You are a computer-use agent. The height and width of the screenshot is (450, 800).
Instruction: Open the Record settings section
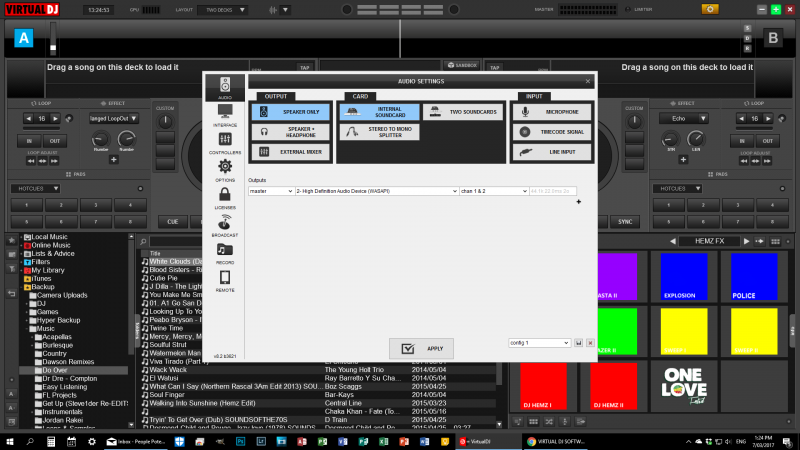[x=225, y=253]
